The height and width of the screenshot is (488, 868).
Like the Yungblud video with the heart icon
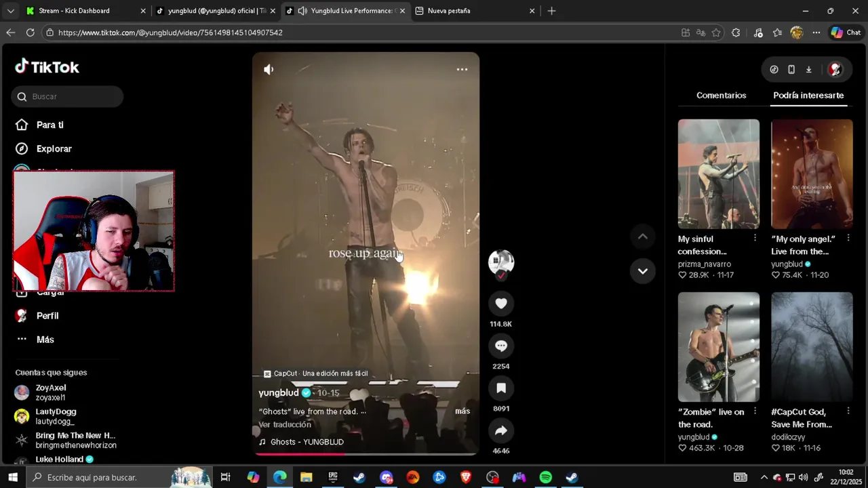point(501,304)
